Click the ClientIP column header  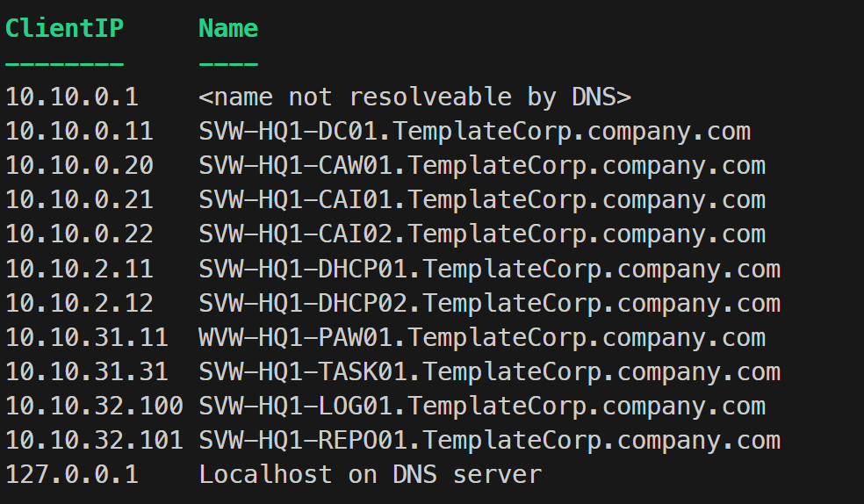(x=64, y=28)
